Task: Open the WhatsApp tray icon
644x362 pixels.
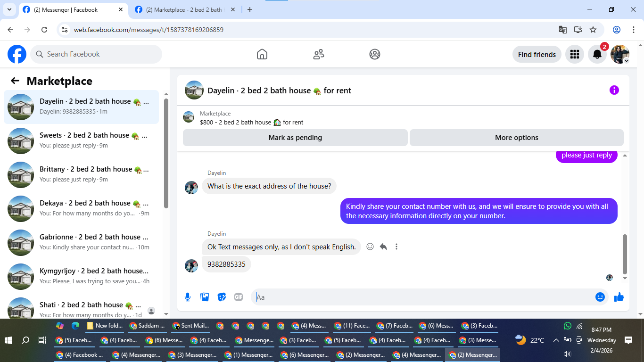Action: coord(567,326)
